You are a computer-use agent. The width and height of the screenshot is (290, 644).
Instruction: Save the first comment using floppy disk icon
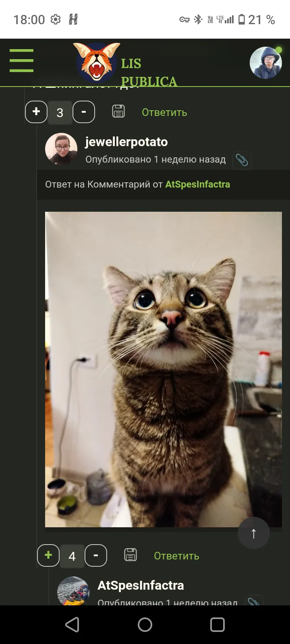coord(118,111)
